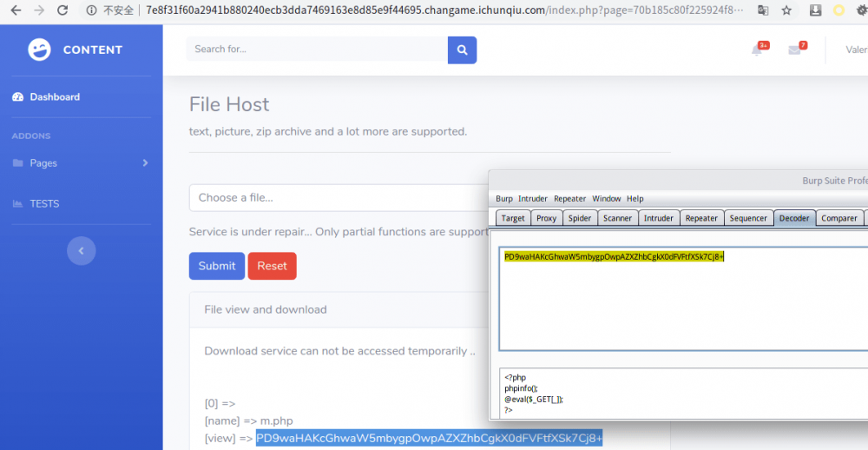
Task: Open the messages envelope icon
Action: 794,50
